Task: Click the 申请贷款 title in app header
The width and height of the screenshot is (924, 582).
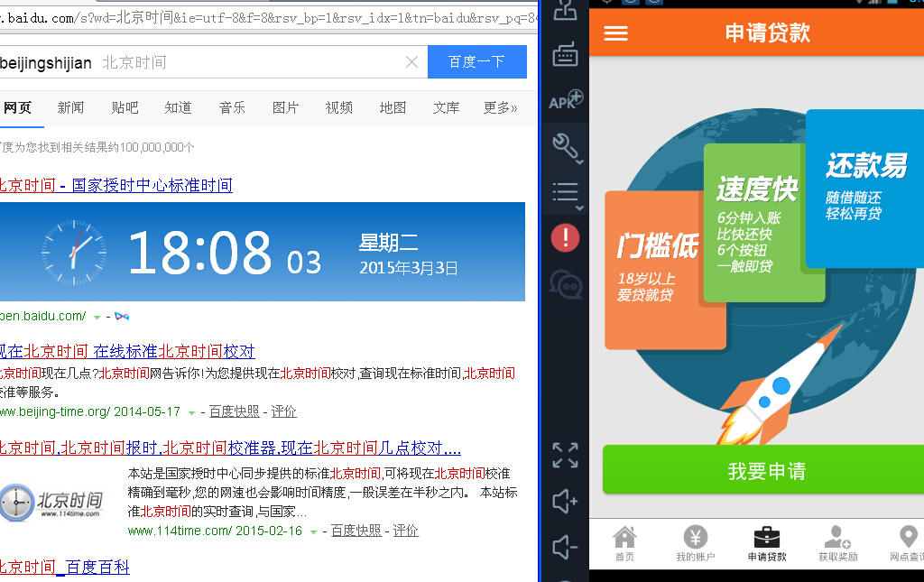Action: pyautogui.click(x=767, y=33)
